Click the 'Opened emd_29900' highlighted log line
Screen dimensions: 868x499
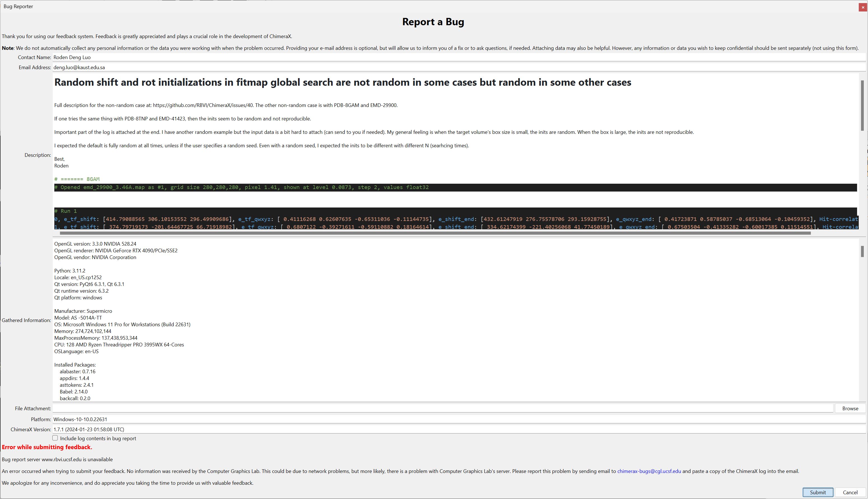(x=241, y=187)
